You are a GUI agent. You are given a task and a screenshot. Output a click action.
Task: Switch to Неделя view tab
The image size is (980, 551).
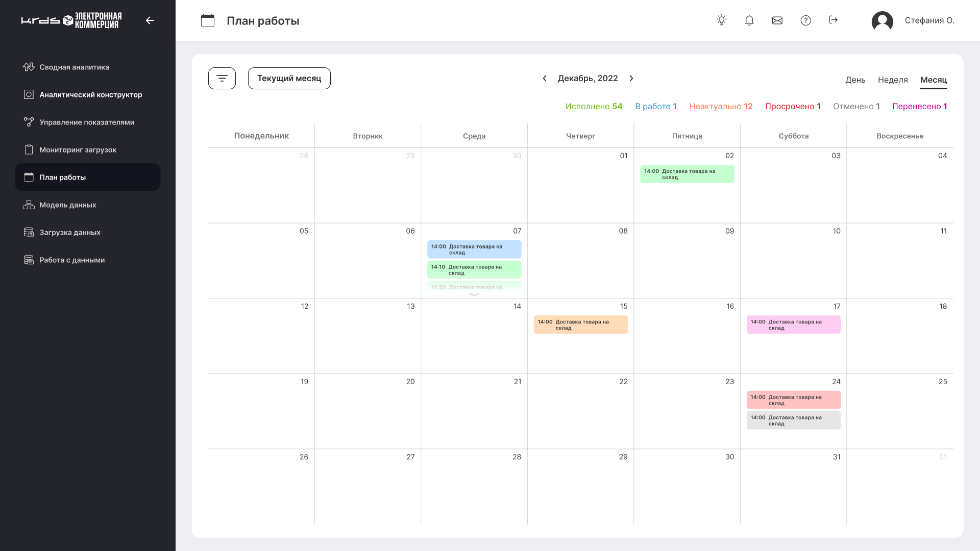892,80
